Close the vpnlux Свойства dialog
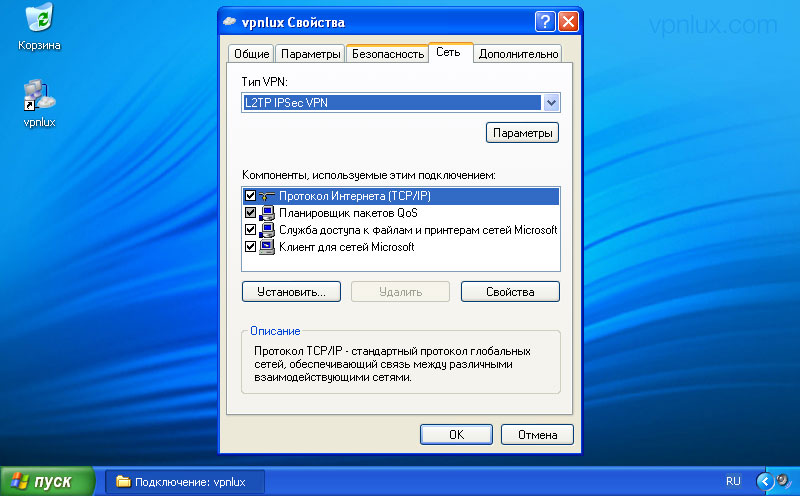 568,22
